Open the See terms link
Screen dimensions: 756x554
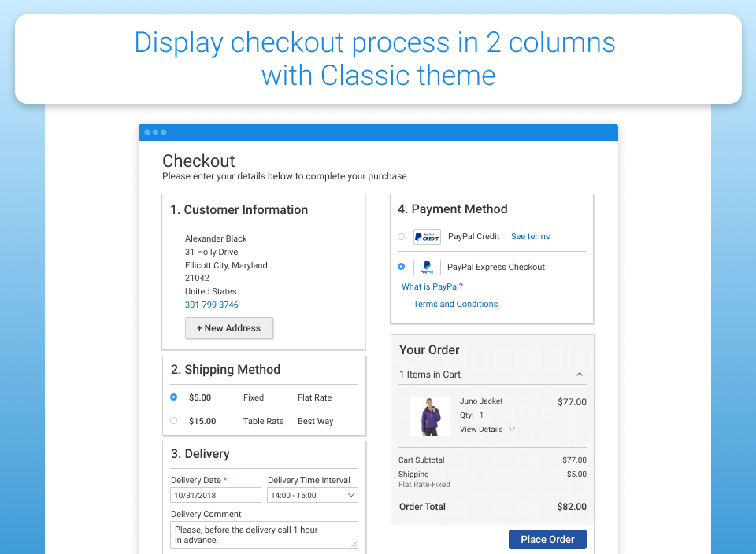tap(529, 236)
